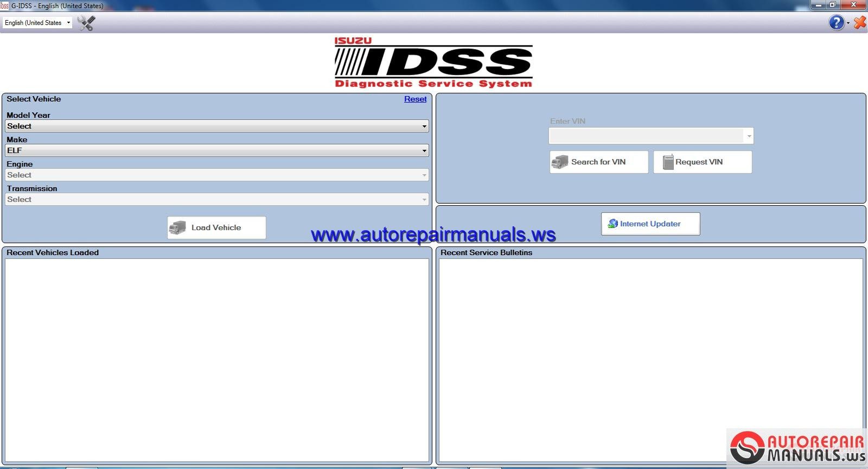The width and height of the screenshot is (868, 469).
Task: Click the Search for VIN button
Action: click(x=599, y=162)
